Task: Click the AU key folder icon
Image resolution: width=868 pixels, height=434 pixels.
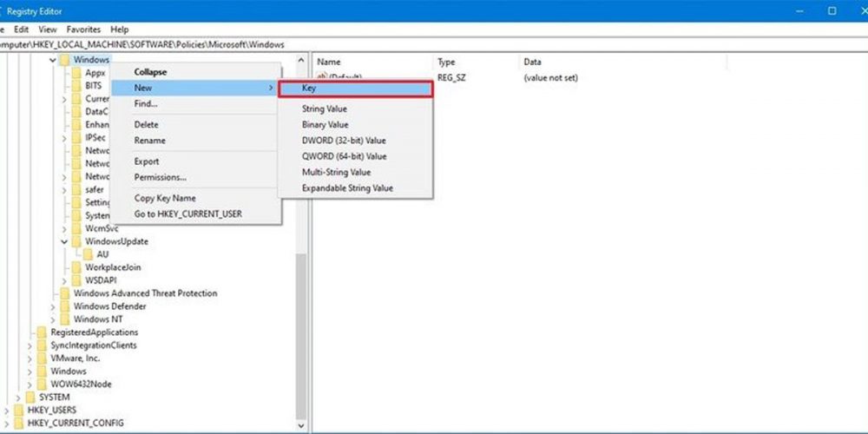Action: (x=89, y=254)
